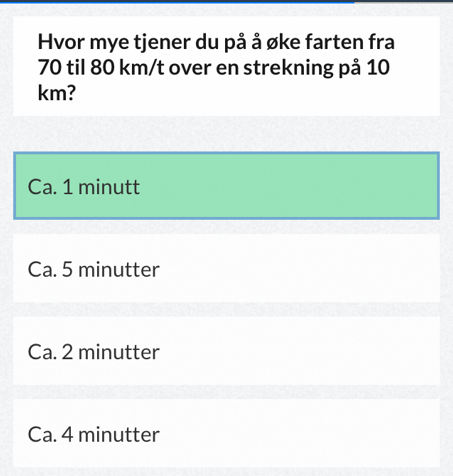Click the white question card
The image size is (453, 476).
(226, 66)
